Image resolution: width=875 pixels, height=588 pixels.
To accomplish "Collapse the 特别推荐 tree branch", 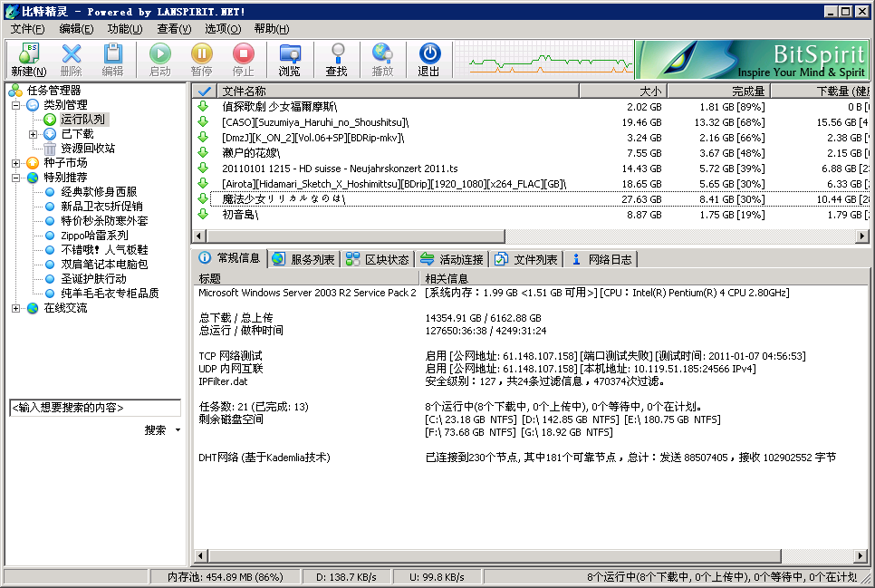I will pyautogui.click(x=14, y=177).
